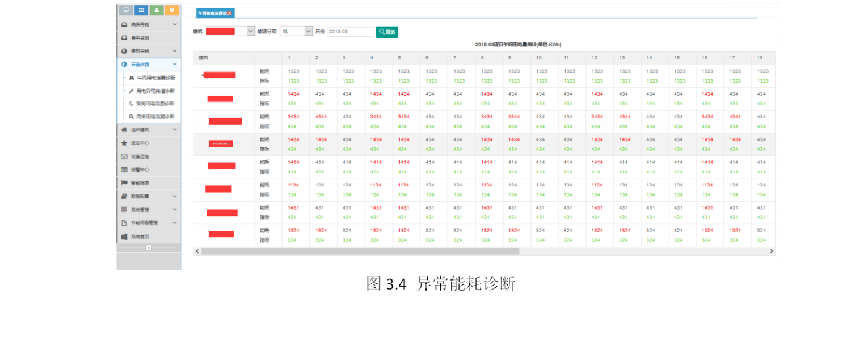Screen dimensions: 868x340
Task: Click red 4344 value under day 17
Action: tap(735, 117)
